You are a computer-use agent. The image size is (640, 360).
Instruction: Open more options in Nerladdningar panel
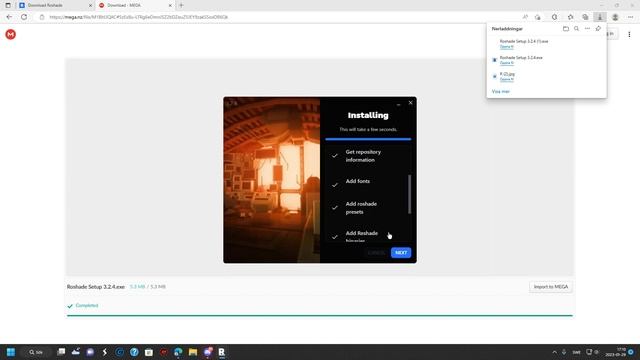[x=587, y=29]
